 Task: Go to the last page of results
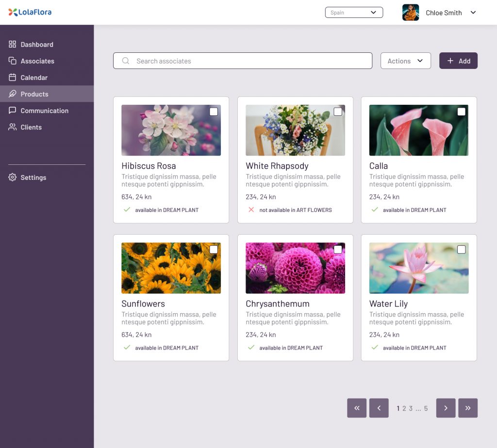tap(468, 408)
